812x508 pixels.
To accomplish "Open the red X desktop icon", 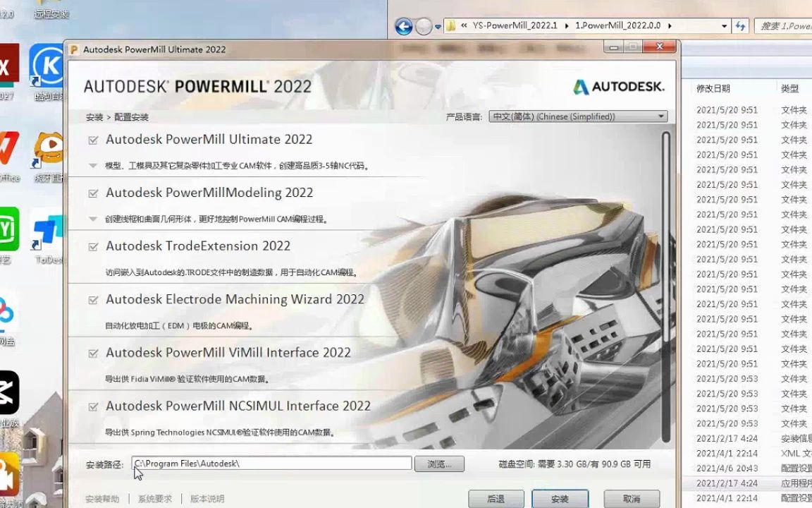I will point(9,71).
